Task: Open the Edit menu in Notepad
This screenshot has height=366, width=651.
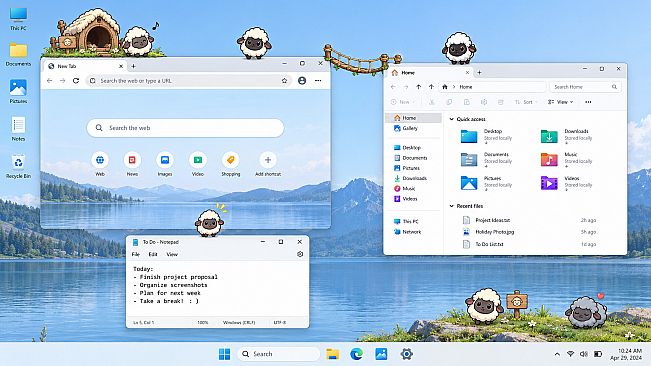Action: tap(153, 254)
